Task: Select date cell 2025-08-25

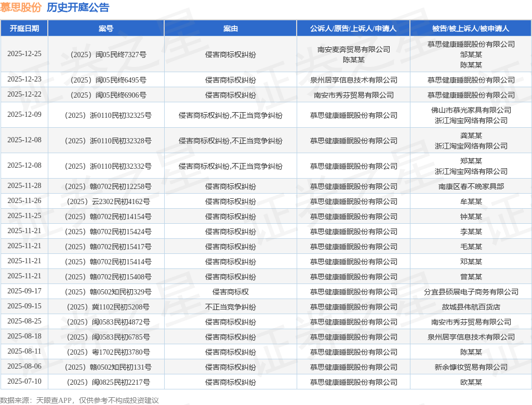Action: tap(24, 321)
